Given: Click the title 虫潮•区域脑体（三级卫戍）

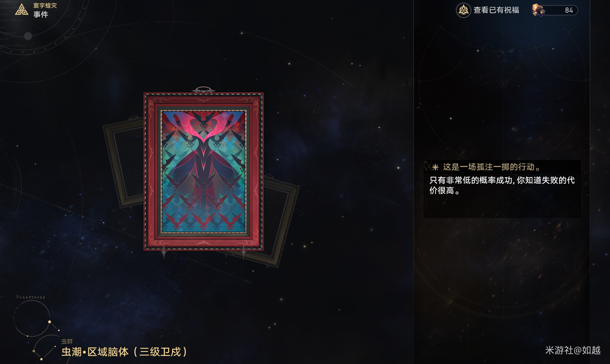Looking at the screenshot, I should [125, 352].
